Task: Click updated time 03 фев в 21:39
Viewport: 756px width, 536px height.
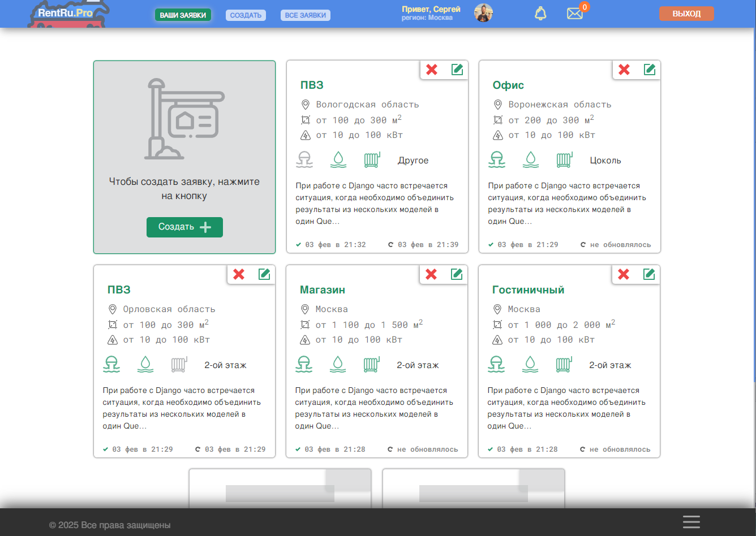Action: tap(428, 245)
